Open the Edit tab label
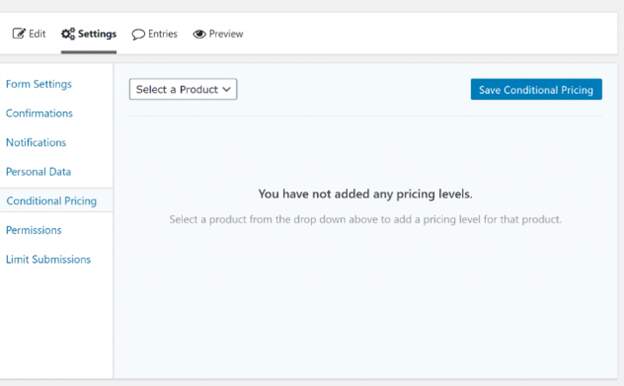 click(37, 34)
